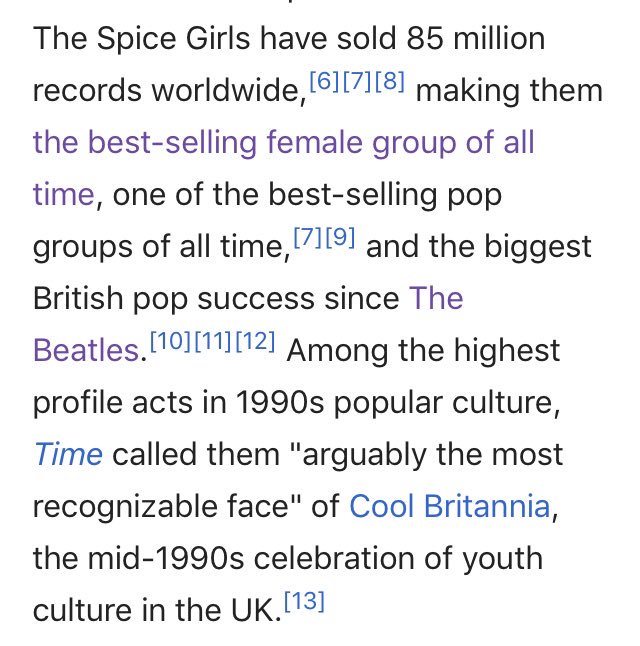Open citation [8] before 'making them'
The height and width of the screenshot is (646, 640).
click(390, 81)
